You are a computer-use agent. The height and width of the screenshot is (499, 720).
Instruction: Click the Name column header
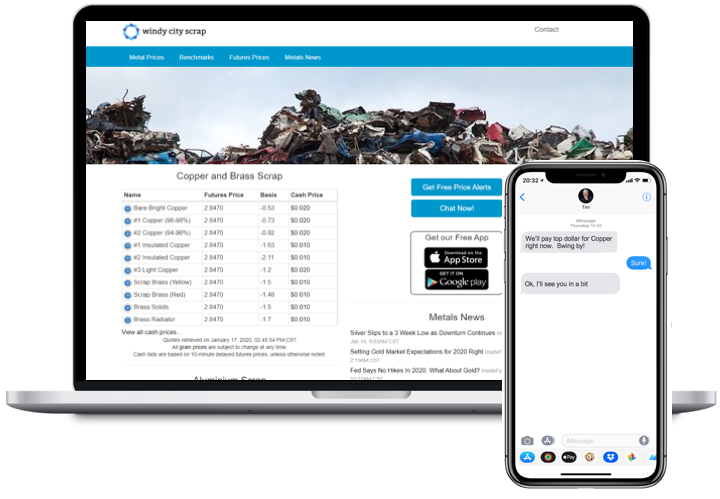coord(132,195)
